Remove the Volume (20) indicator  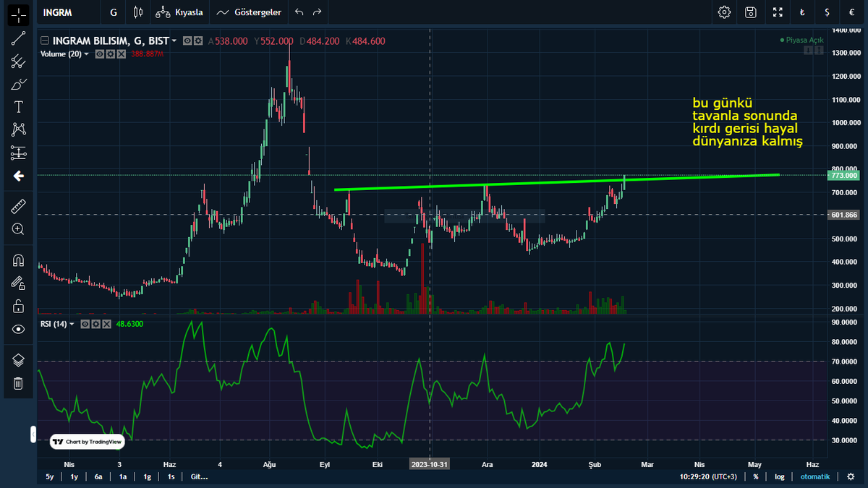(x=121, y=54)
